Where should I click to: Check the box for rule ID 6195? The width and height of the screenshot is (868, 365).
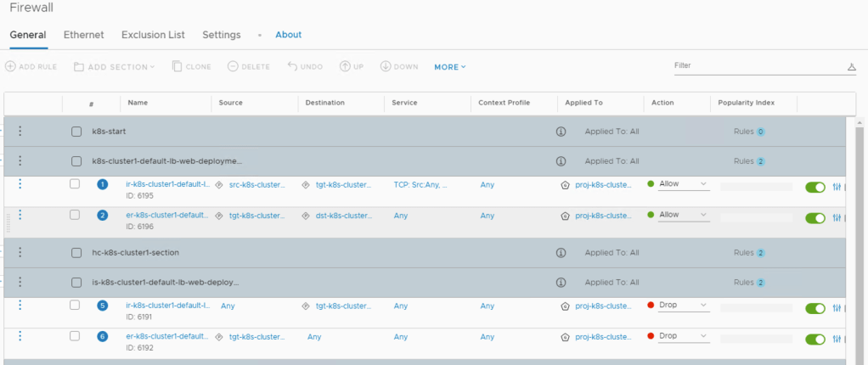(75, 184)
